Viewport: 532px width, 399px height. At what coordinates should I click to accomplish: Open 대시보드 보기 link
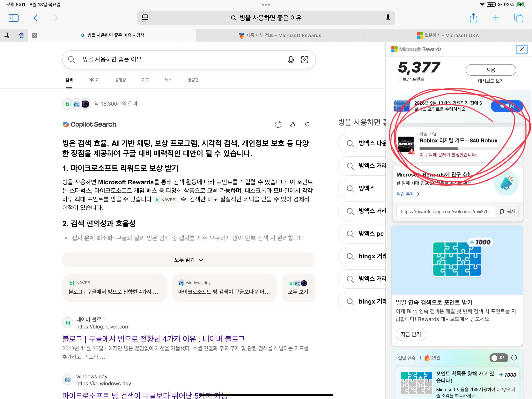click(491, 81)
